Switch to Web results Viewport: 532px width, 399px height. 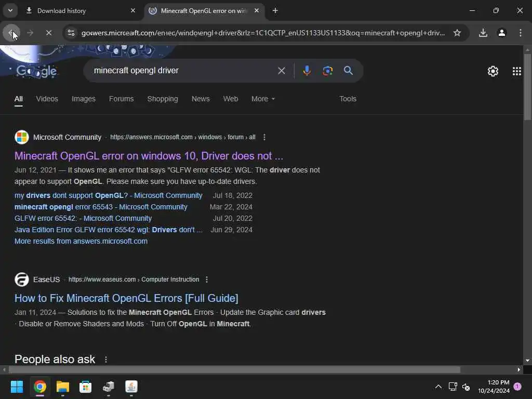[x=230, y=99]
